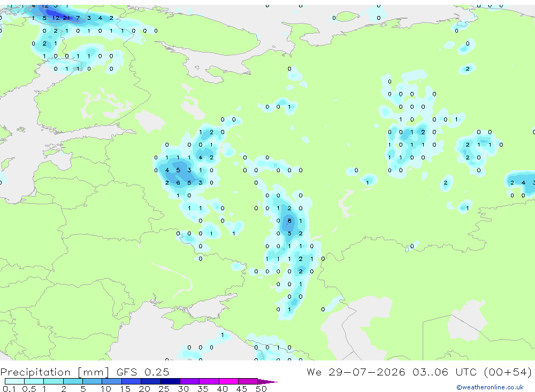The height and width of the screenshot is (392, 535).
Task: Click the '6' precipitation value on the map
Action: (178, 182)
